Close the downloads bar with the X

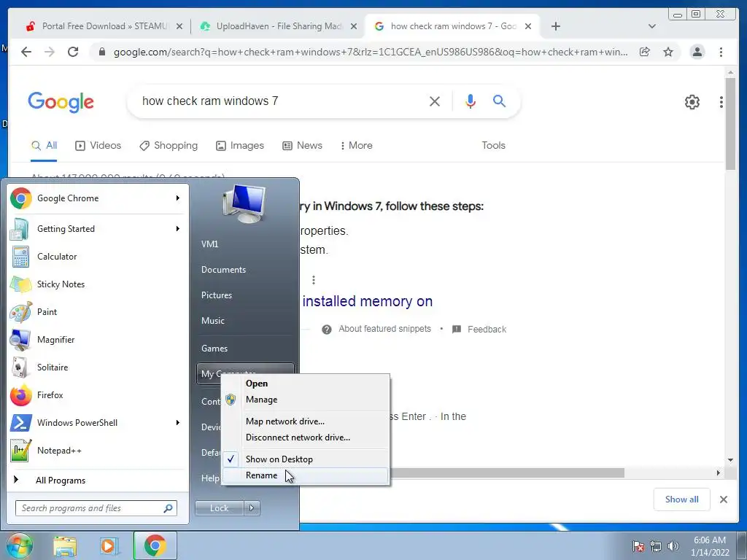pos(723,499)
